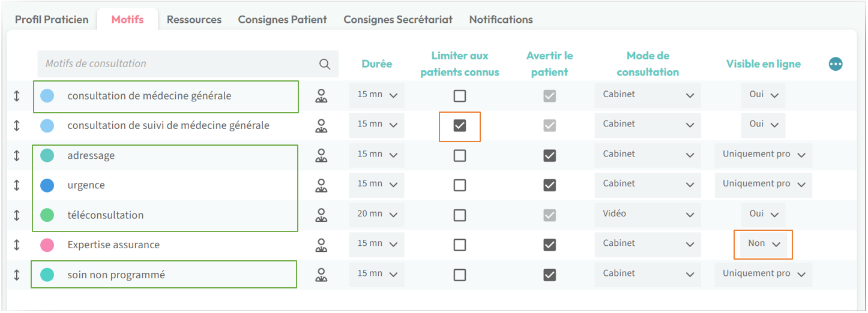Click the search magnifier icon in Motifs field

(325, 64)
